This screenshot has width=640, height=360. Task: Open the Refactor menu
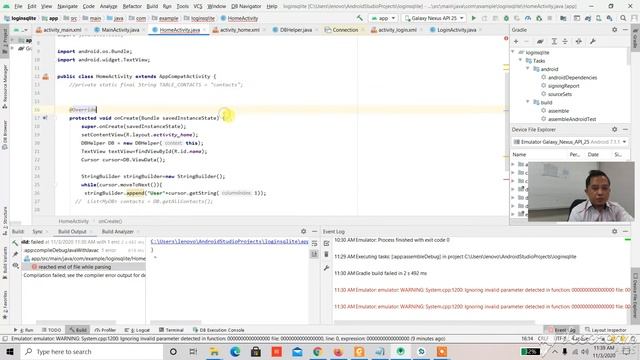point(132,6)
